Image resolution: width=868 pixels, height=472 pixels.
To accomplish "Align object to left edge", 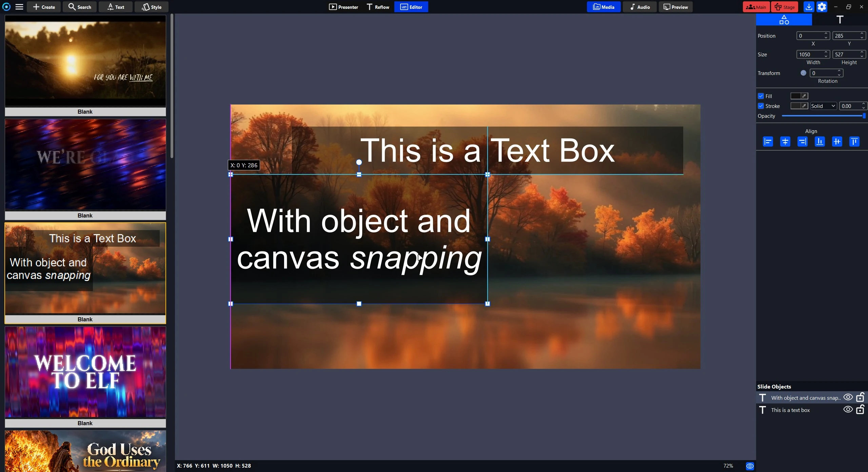I will coord(768,141).
